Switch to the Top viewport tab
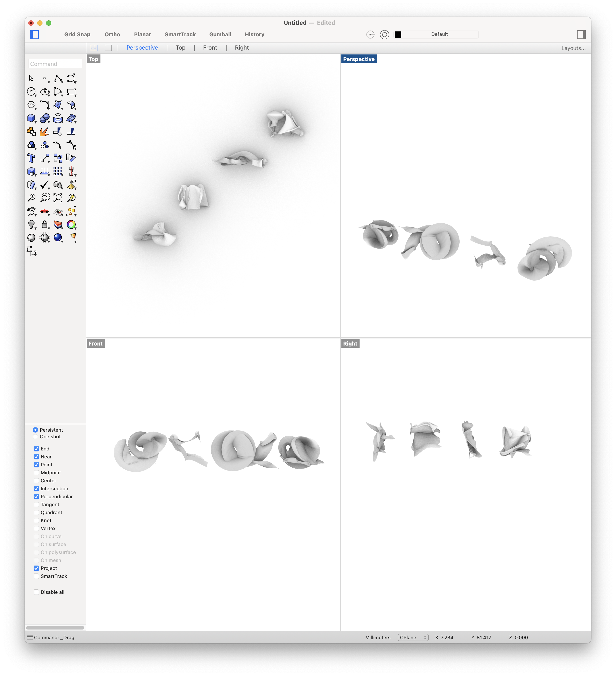 click(x=180, y=47)
